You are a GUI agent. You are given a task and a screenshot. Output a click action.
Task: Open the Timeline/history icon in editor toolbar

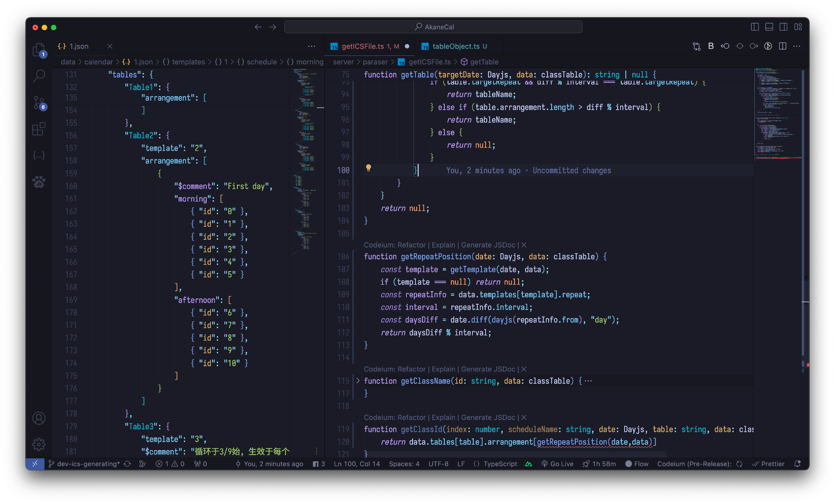click(x=769, y=46)
